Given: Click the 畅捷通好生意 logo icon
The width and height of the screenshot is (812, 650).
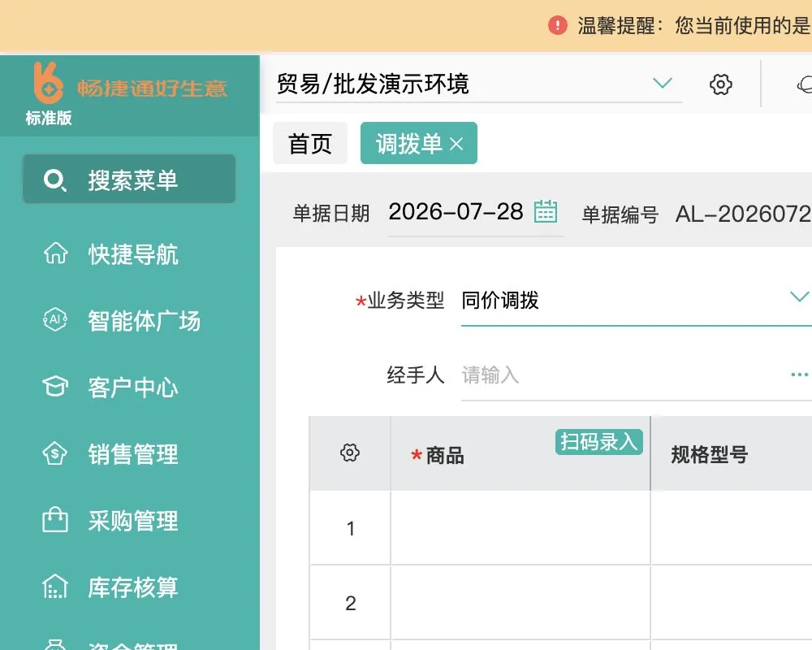Looking at the screenshot, I should pyautogui.click(x=48, y=83).
